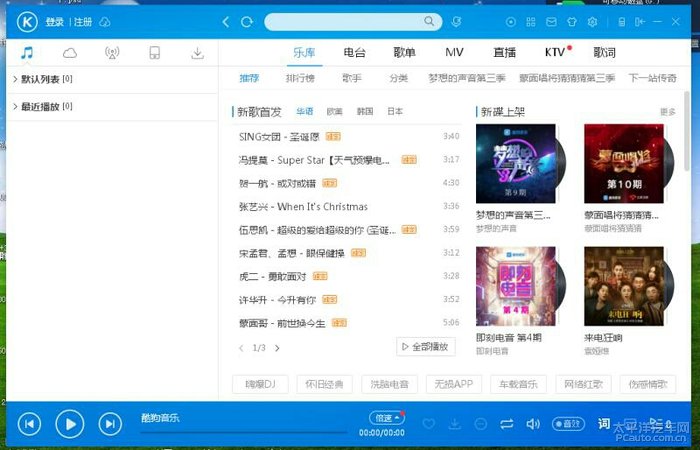Open the 歌词 tab

point(604,53)
